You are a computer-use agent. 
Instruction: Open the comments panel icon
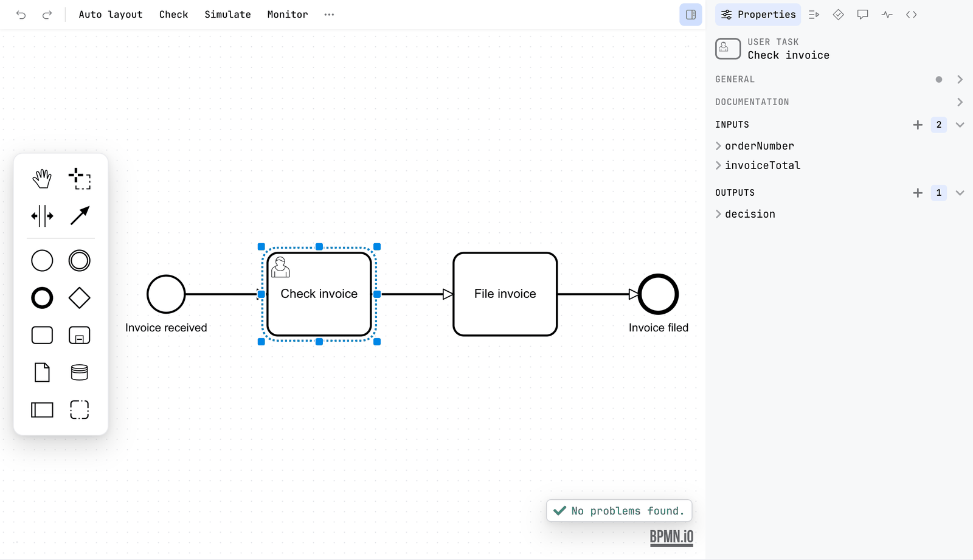[x=863, y=15]
